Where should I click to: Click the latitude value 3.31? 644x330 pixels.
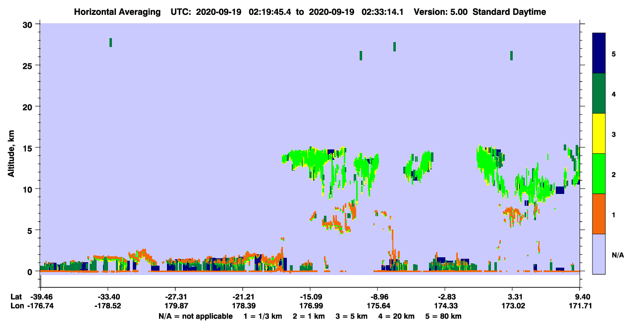(x=512, y=296)
